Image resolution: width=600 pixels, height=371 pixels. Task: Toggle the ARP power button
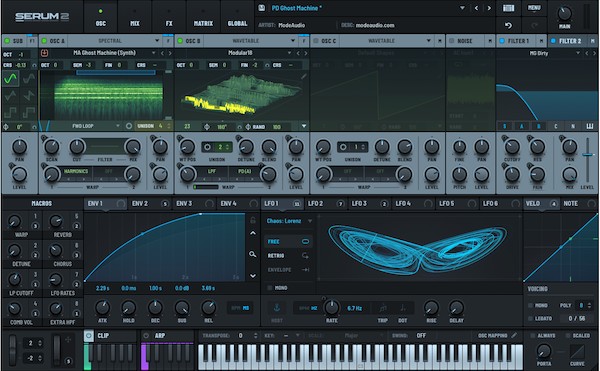click(146, 335)
